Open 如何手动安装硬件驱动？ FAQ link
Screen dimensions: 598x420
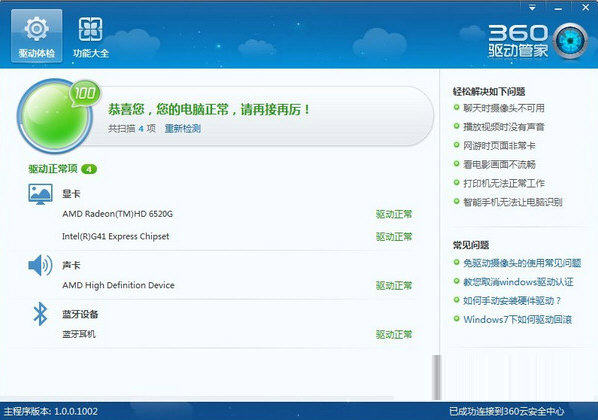[x=512, y=301]
